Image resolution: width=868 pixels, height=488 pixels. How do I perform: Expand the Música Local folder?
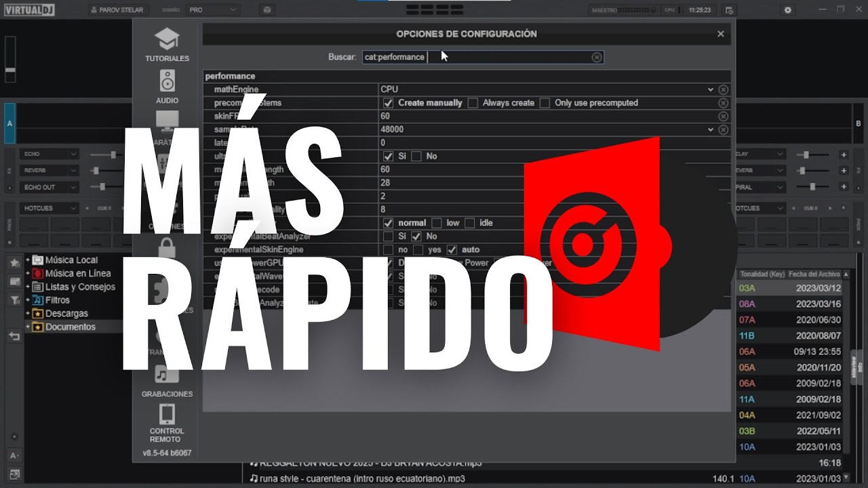pos(28,260)
